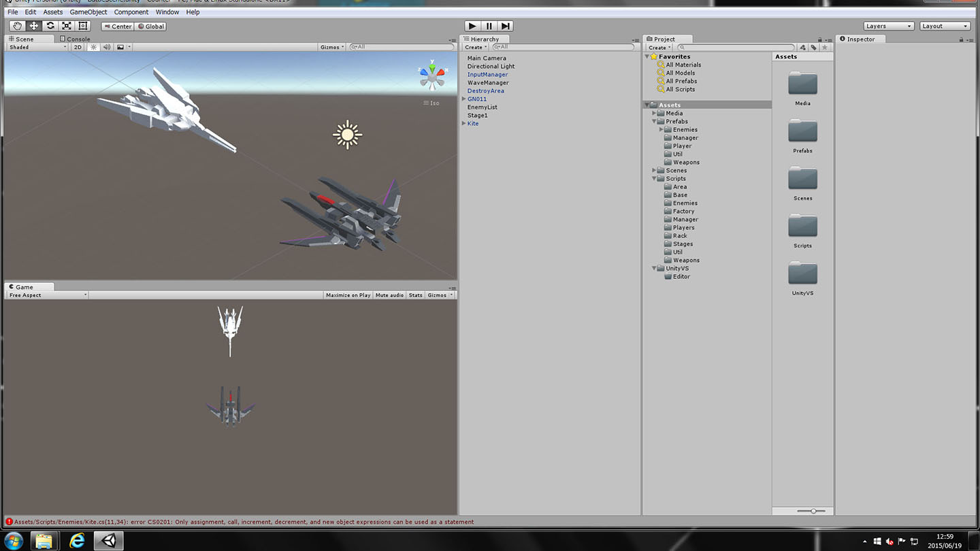The width and height of the screenshot is (980, 551).
Task: Click Search by Label icon in Project
Action: click(x=813, y=48)
